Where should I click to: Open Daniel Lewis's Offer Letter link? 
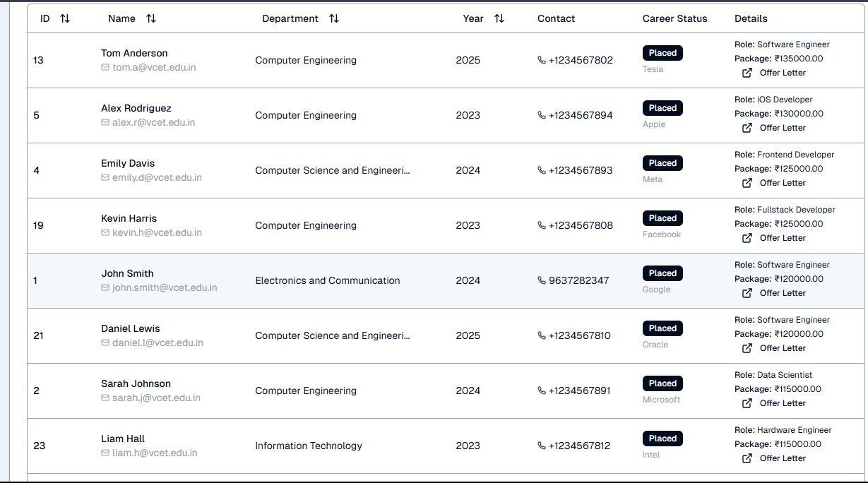coord(782,348)
